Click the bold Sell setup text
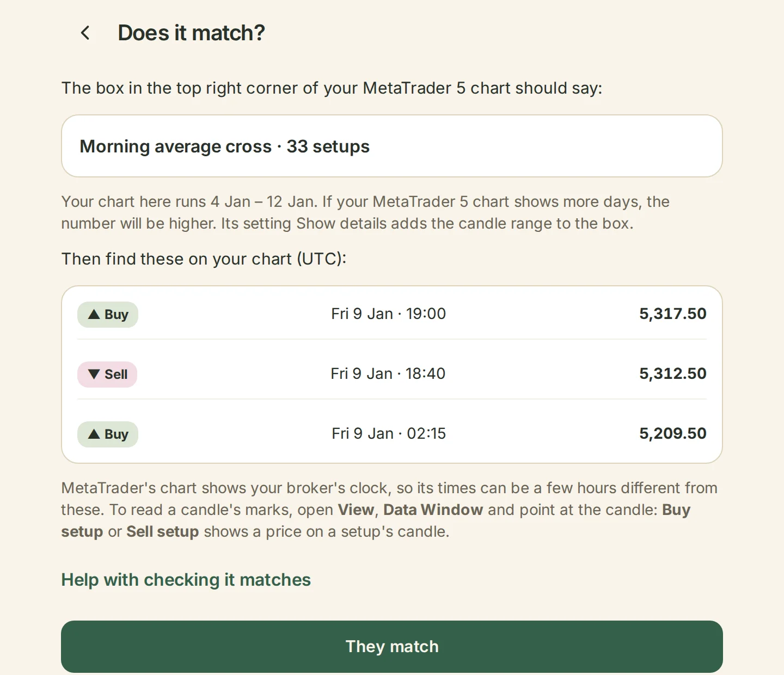This screenshot has width=784, height=675. [162, 532]
